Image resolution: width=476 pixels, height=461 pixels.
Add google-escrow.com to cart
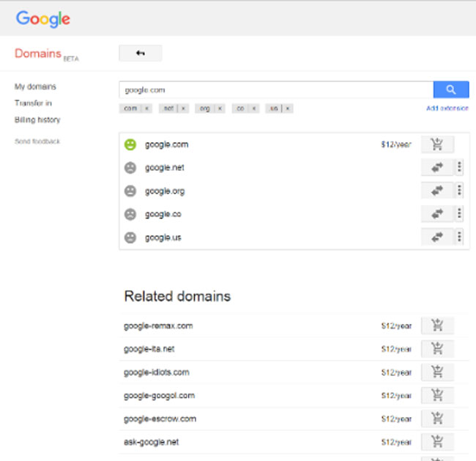437,419
